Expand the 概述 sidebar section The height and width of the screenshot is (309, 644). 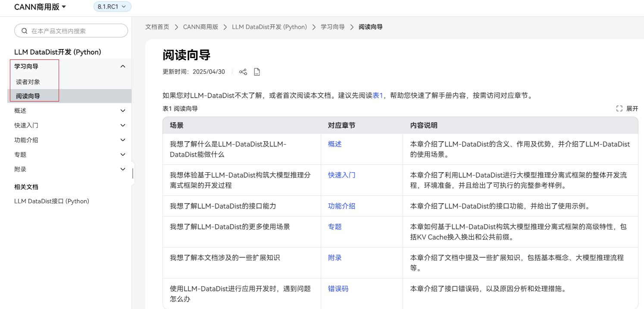click(x=123, y=111)
